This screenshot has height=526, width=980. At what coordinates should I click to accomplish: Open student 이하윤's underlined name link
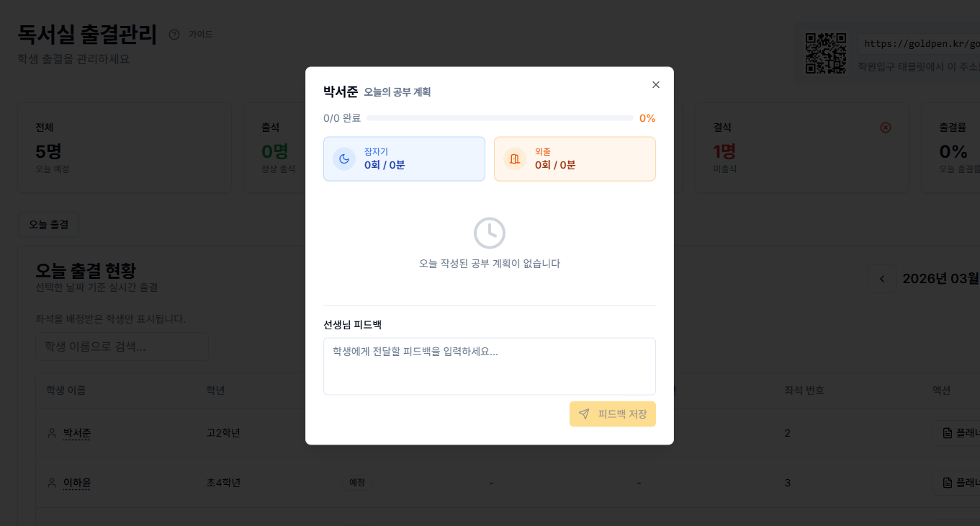[77, 483]
